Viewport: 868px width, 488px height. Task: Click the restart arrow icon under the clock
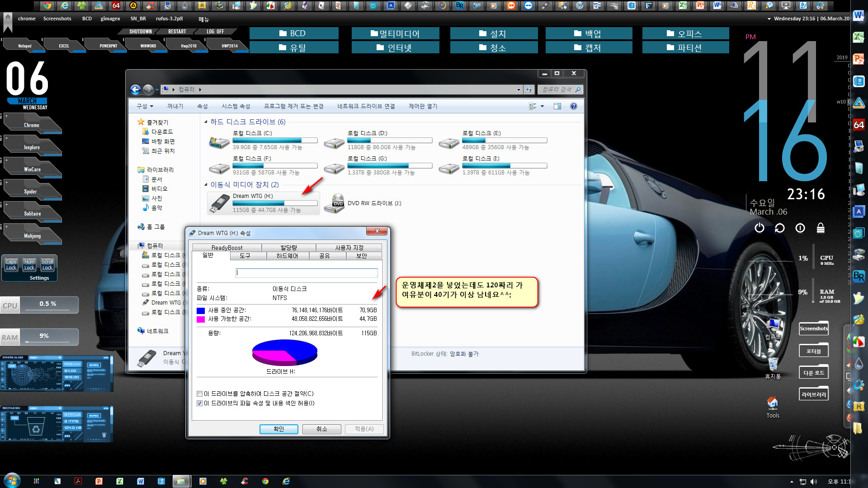[780, 228]
